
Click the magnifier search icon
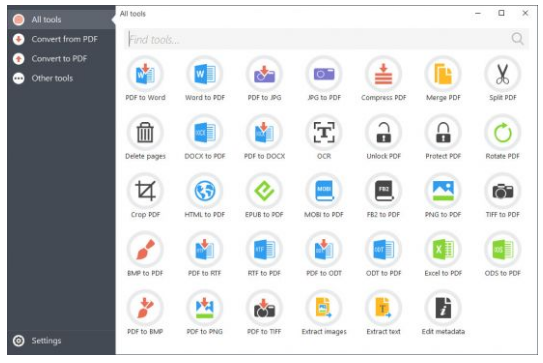point(517,39)
